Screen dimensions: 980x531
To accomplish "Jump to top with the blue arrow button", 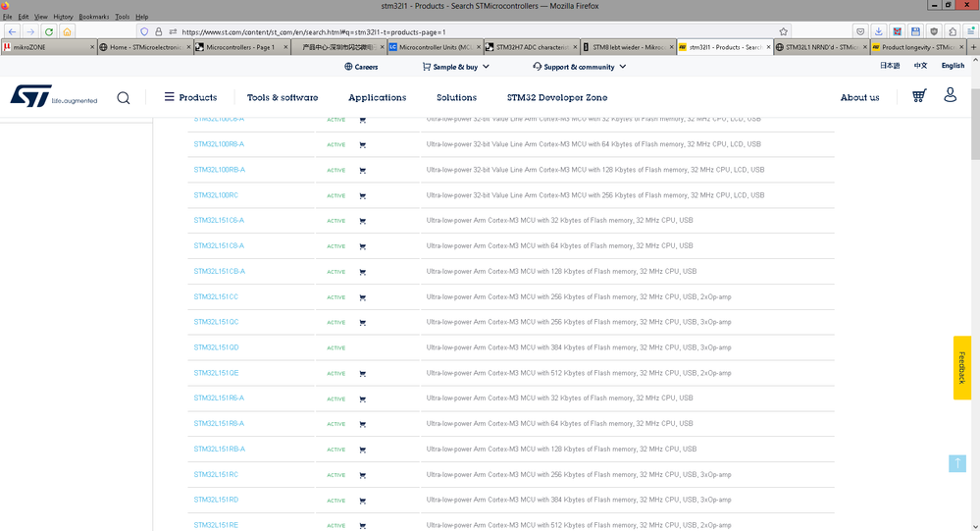I will (x=956, y=463).
